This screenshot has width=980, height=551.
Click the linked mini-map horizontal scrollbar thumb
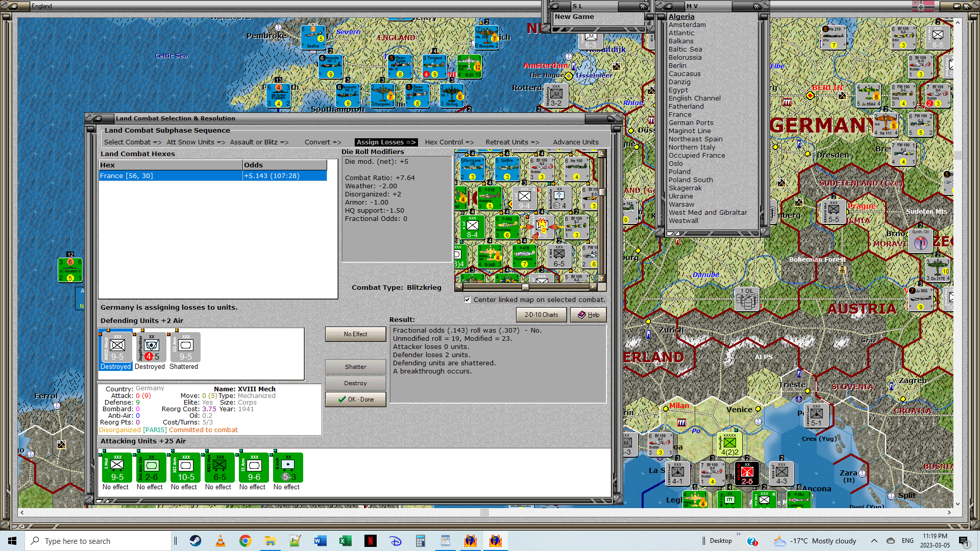pos(525,287)
